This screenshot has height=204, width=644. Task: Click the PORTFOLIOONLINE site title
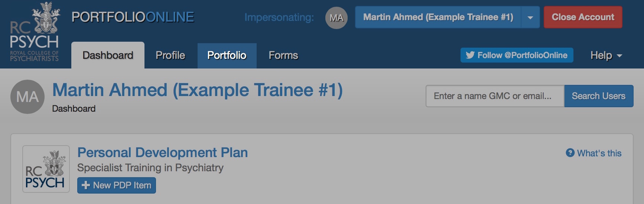tap(133, 17)
